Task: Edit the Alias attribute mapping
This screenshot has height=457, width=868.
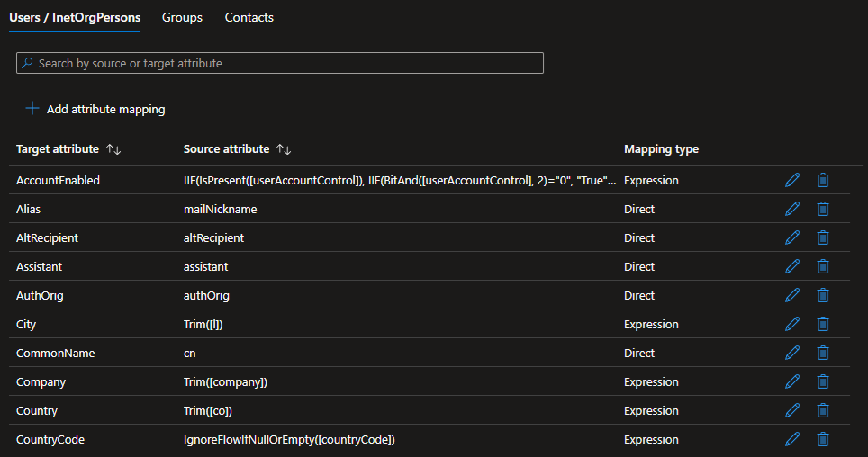Action: pyautogui.click(x=792, y=209)
